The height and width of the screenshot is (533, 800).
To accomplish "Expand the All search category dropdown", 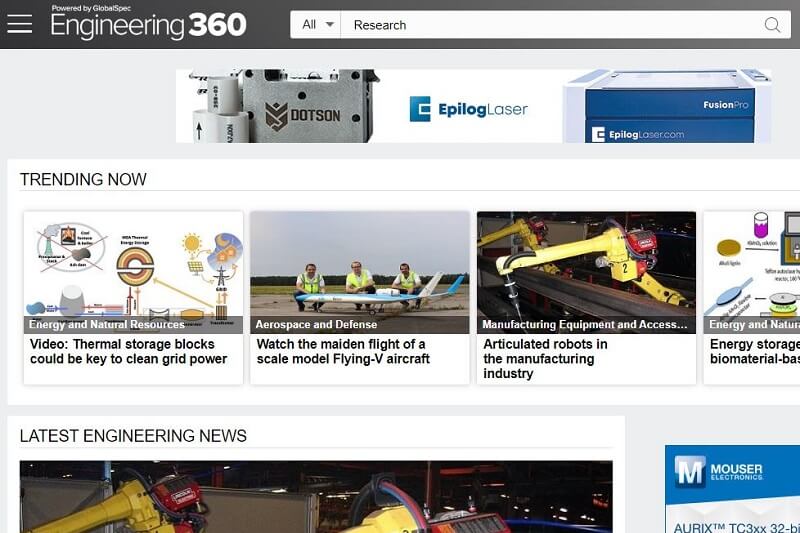I will [x=316, y=24].
